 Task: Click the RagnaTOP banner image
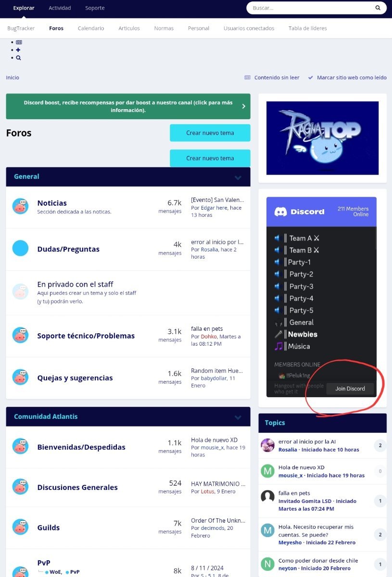[x=322, y=138]
